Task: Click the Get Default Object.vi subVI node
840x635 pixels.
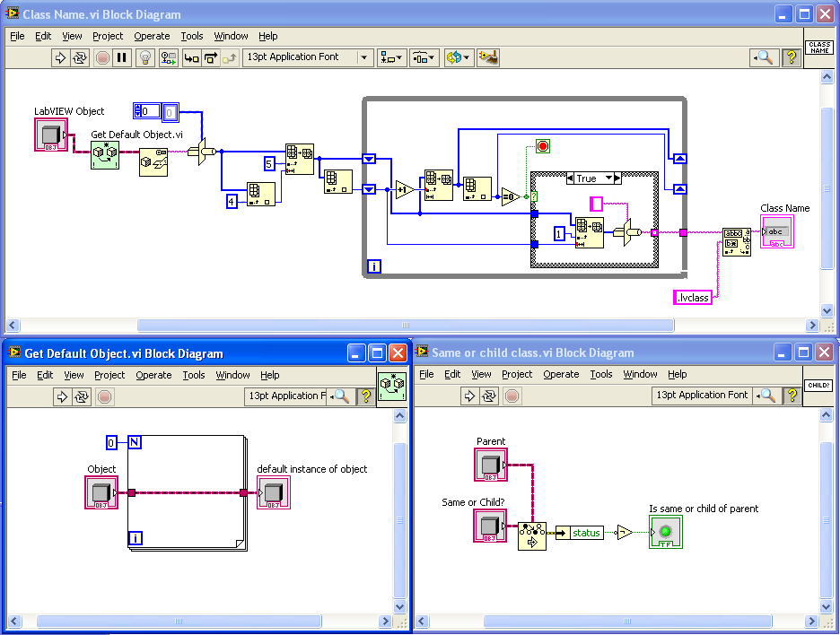Action: [105, 155]
